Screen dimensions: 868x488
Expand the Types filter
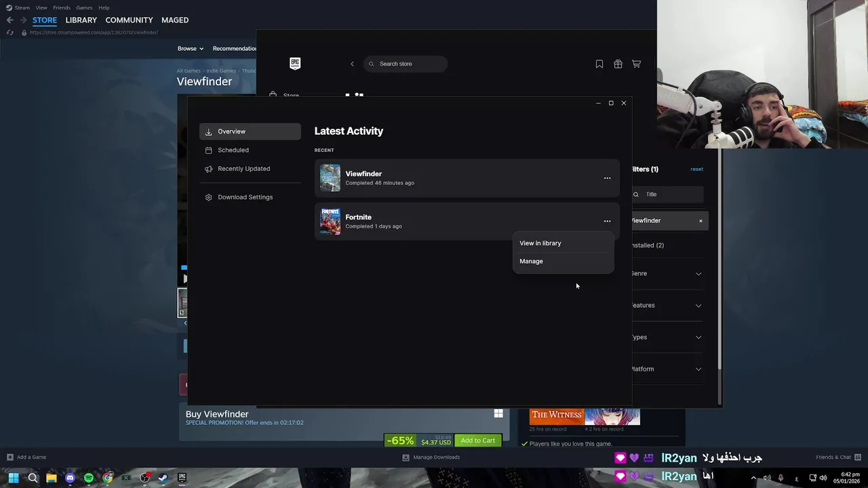click(x=667, y=338)
